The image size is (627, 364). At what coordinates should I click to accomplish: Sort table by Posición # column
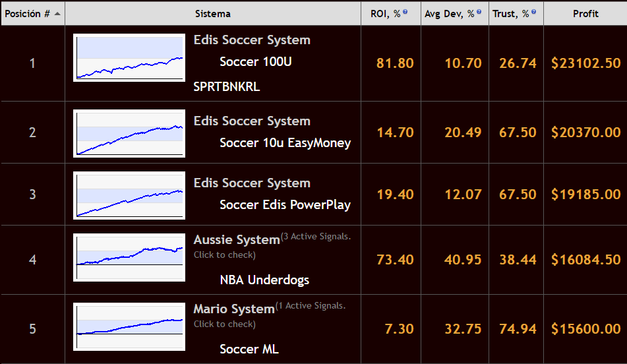pyautogui.click(x=33, y=14)
